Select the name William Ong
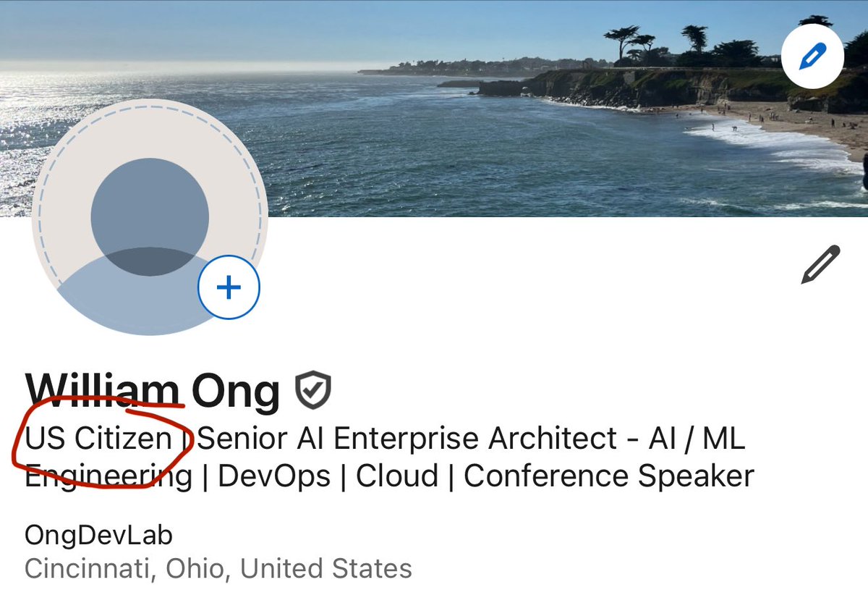 coord(152,391)
